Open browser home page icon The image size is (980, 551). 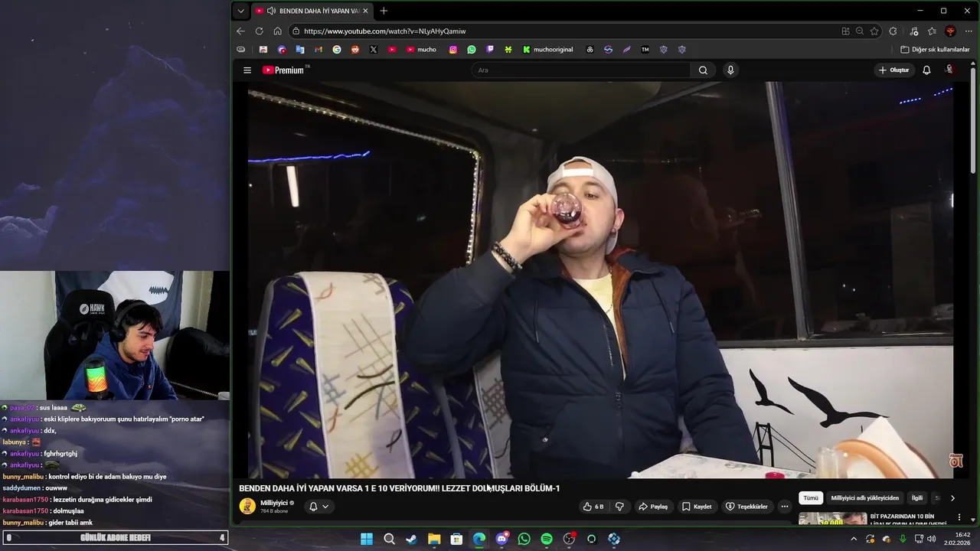[x=277, y=31]
